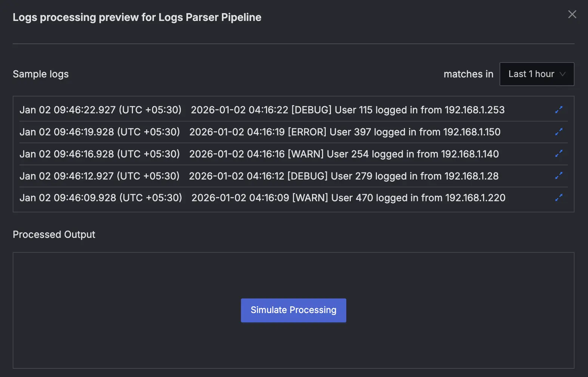
Task: Click the Jan 02 09:46:09.928 timestamp
Action: coord(100,198)
